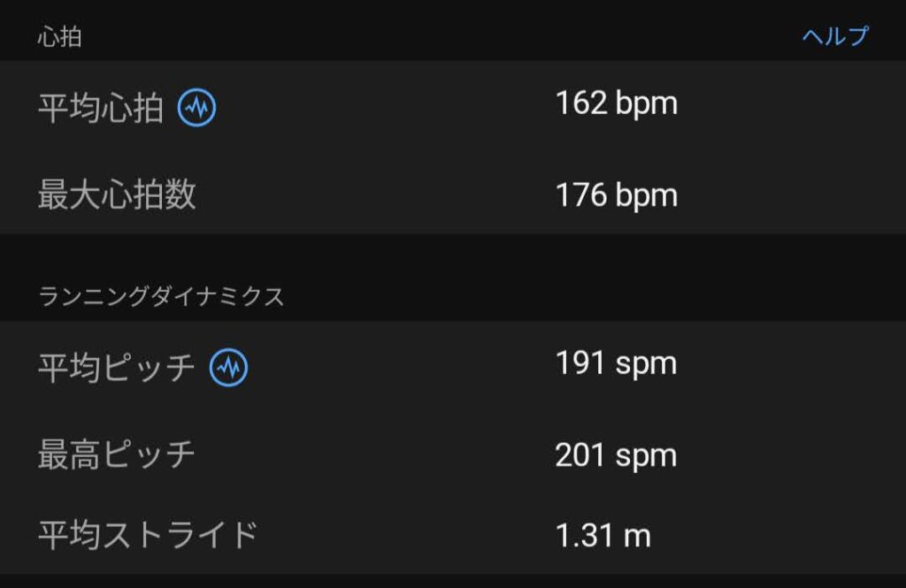Click the 162 bpm value
The width and height of the screenshot is (906, 588).
tap(616, 104)
